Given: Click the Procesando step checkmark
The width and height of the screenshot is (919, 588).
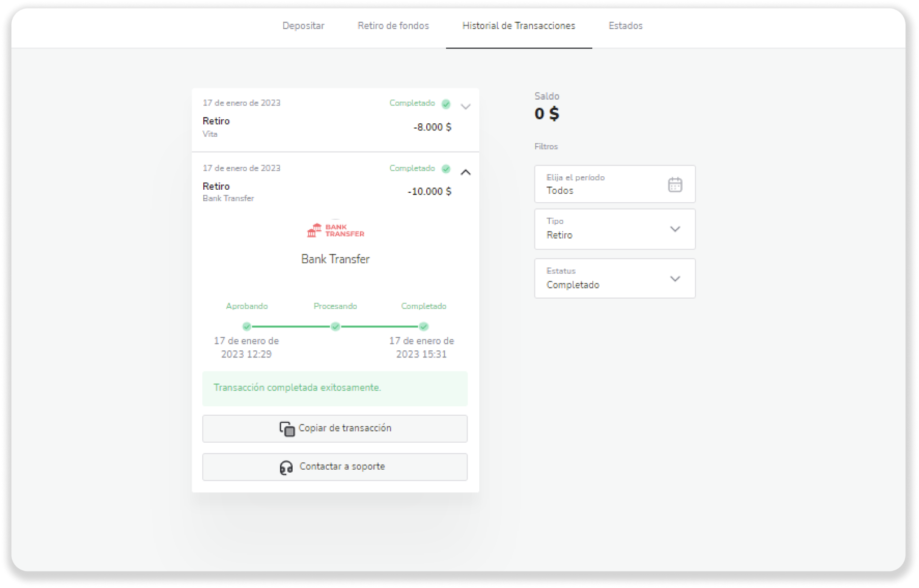Looking at the screenshot, I should [x=335, y=327].
